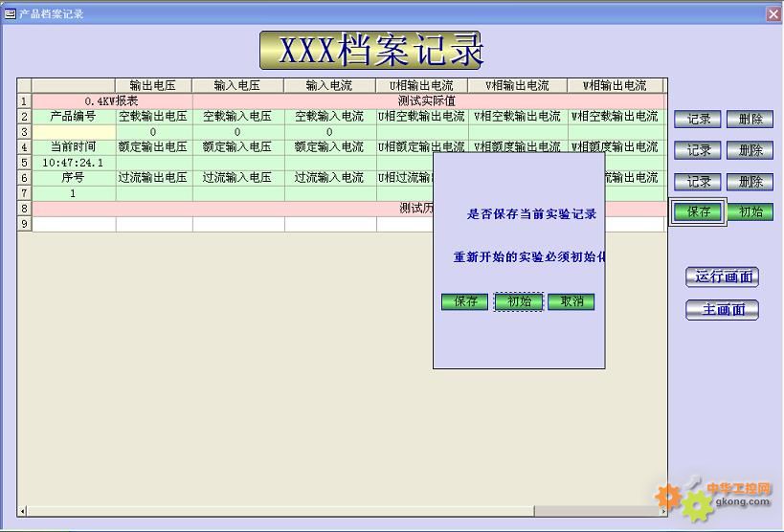Click the top 记录 button on the right
Image resolution: width=784 pixels, height=532 pixels.
tap(698, 120)
